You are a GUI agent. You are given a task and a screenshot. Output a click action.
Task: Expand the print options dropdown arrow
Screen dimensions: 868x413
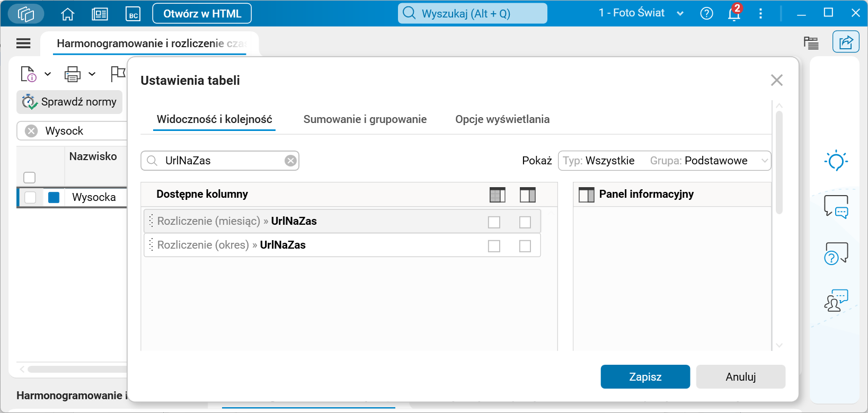click(x=92, y=74)
